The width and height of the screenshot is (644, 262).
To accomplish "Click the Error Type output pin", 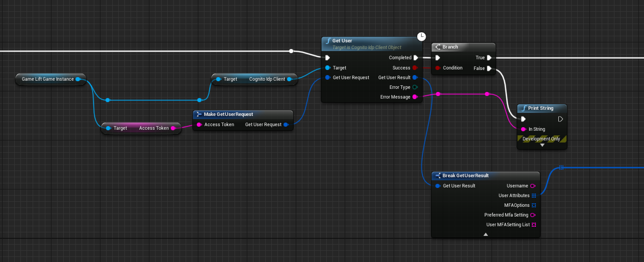I will coord(415,87).
